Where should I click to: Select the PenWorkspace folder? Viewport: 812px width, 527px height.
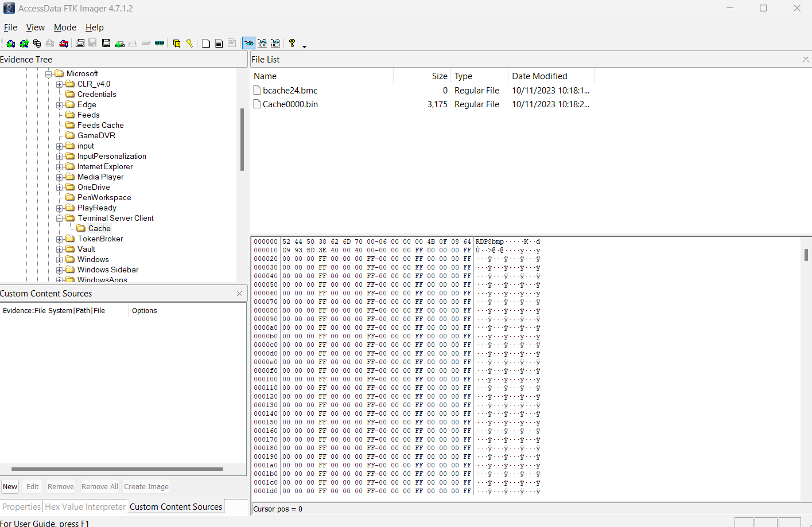click(x=104, y=197)
